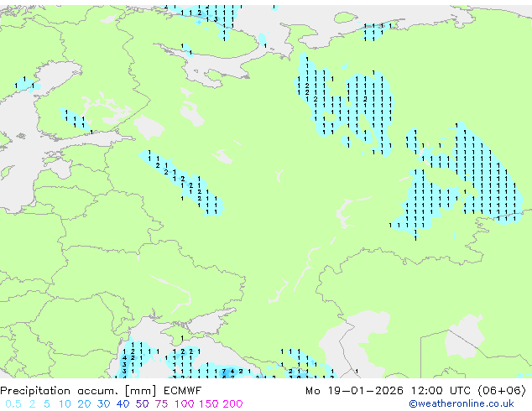
Task: Click the 20 legend value
Action: pos(84,404)
